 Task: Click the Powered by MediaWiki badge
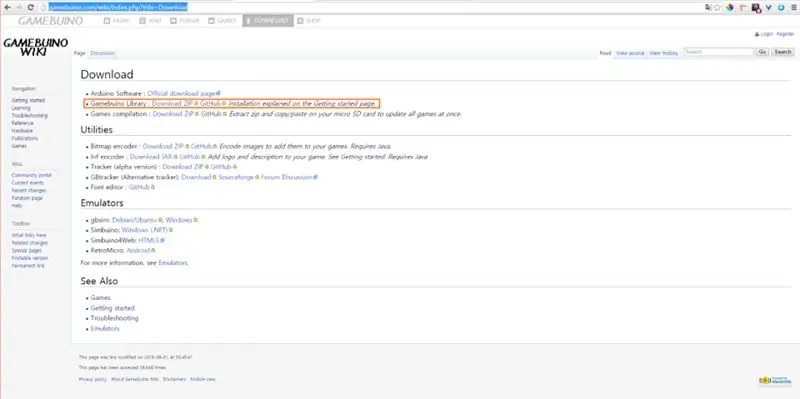[774, 380]
